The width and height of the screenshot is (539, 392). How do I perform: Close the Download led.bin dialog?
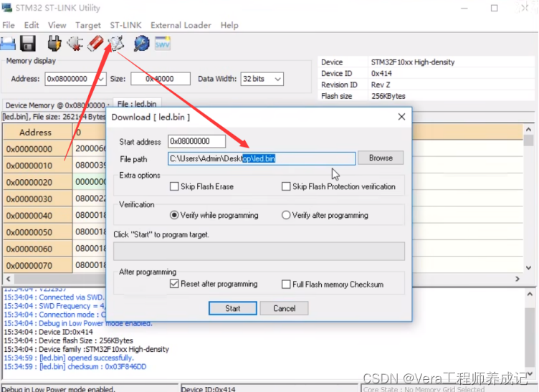tap(401, 117)
